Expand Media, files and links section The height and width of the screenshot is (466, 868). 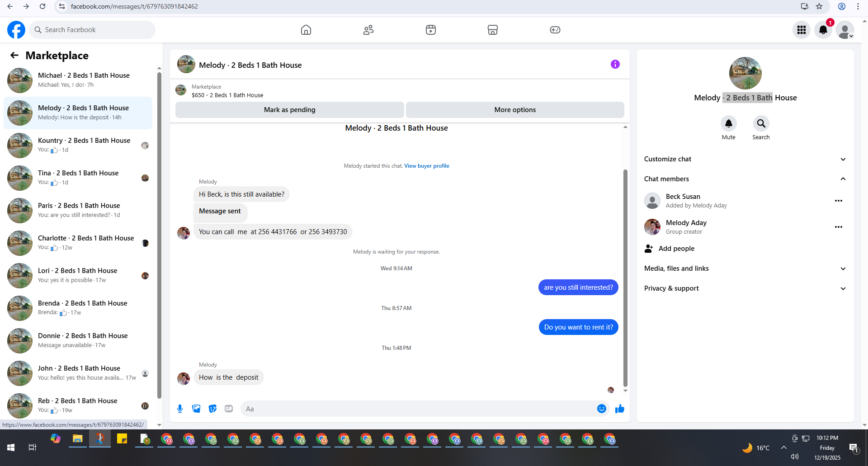745,268
